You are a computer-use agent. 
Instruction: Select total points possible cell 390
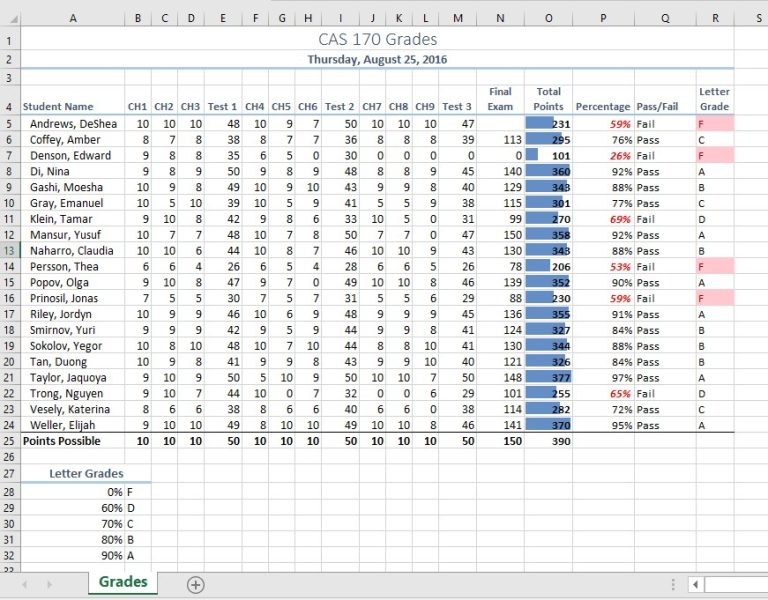coord(548,441)
